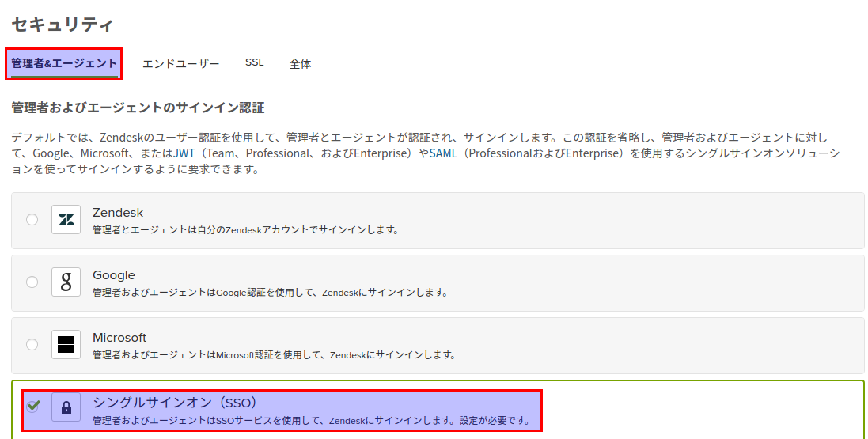Click the シングルサインオン（SSO） title
Image resolution: width=868 pixels, height=439 pixels.
[176, 402]
